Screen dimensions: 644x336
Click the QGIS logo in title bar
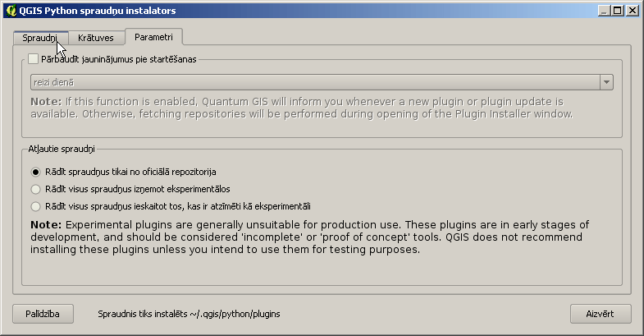tap(11, 11)
